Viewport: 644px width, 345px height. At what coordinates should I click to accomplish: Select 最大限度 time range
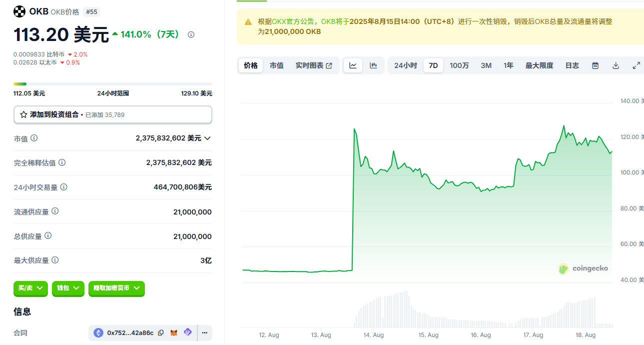coord(539,65)
